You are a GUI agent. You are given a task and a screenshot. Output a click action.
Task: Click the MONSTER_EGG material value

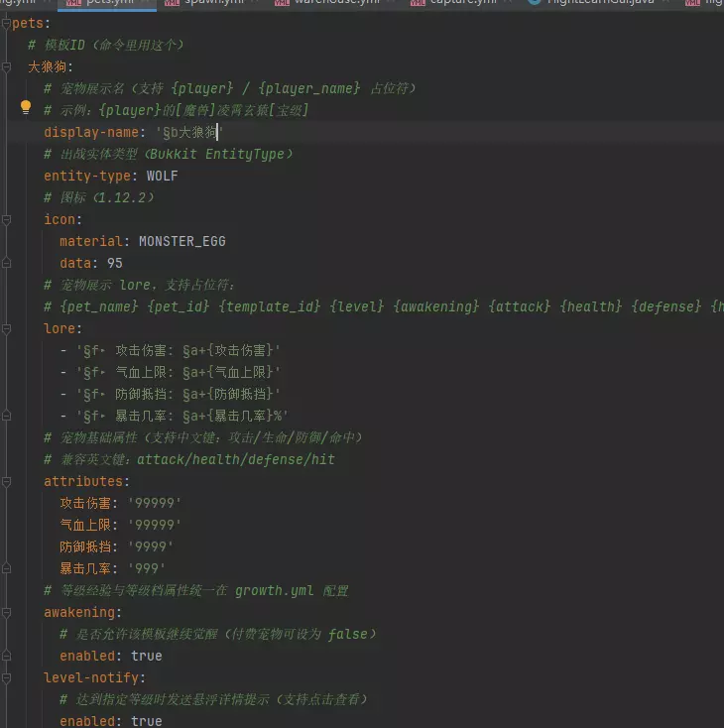coord(182,241)
